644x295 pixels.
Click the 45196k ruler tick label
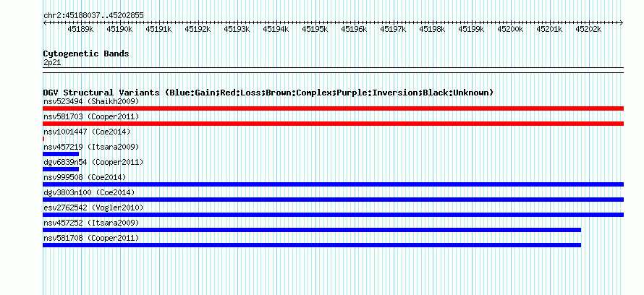(x=355, y=29)
